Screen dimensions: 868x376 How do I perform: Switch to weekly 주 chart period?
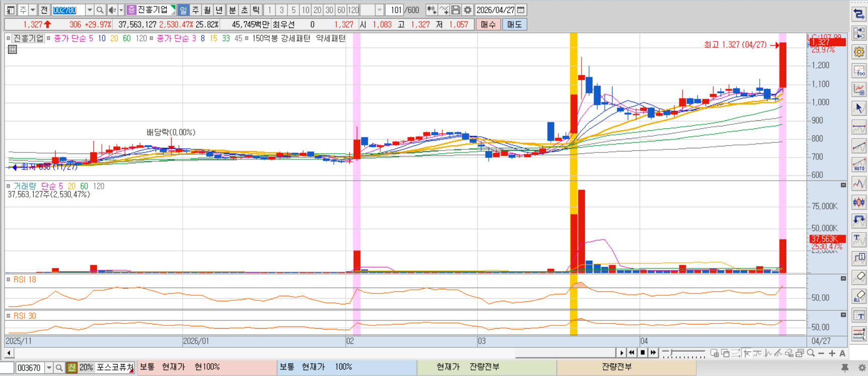click(x=195, y=10)
